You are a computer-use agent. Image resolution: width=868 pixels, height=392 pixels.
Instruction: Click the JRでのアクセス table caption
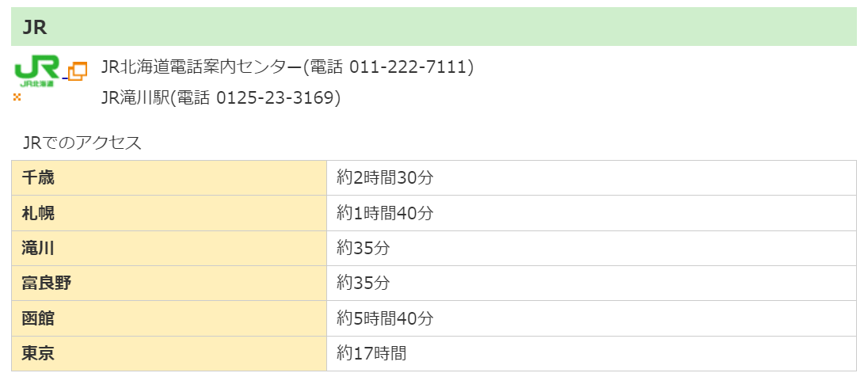(x=82, y=143)
